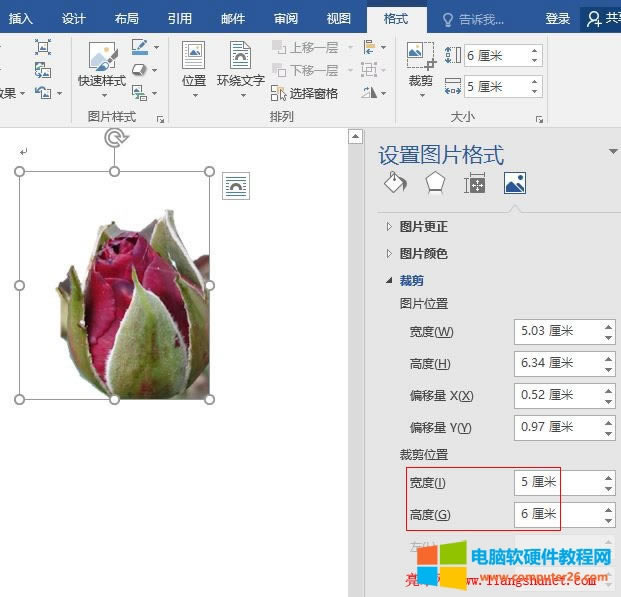The image size is (621, 597).
Task: Click the 偏移量 X value field
Action: (556, 395)
